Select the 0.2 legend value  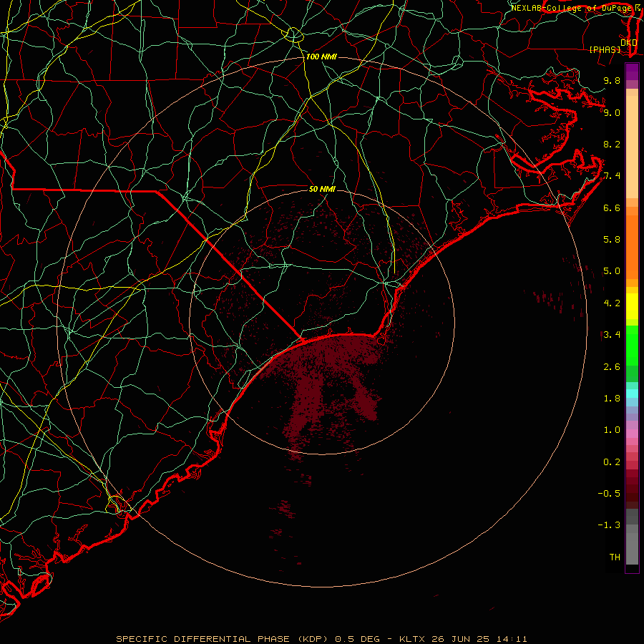point(612,462)
